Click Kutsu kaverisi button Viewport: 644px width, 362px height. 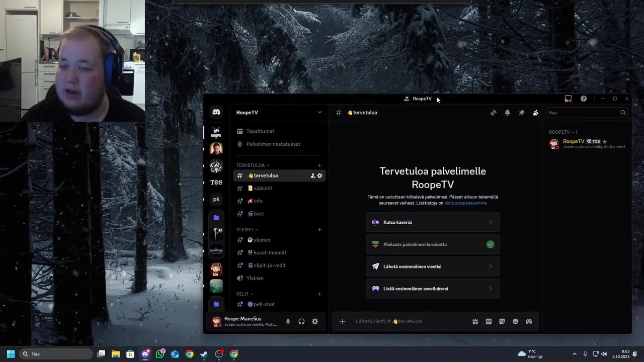[433, 222]
